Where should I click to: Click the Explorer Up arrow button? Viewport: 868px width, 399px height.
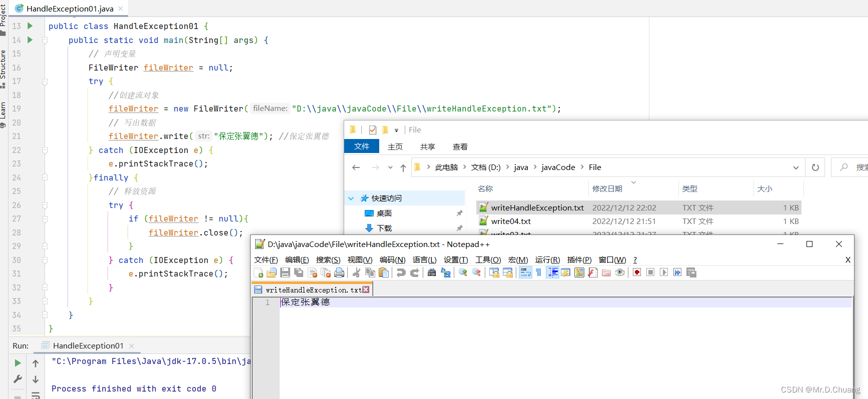[403, 167]
